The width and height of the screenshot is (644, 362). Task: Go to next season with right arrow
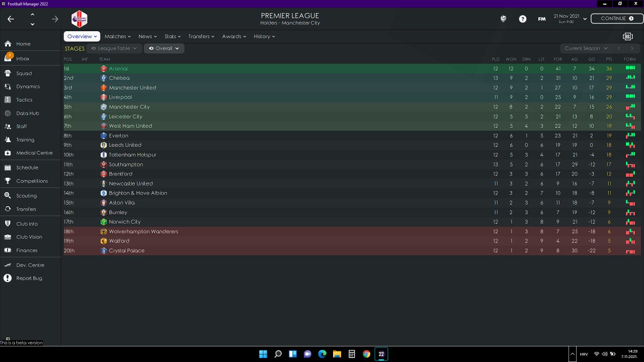click(x=632, y=48)
